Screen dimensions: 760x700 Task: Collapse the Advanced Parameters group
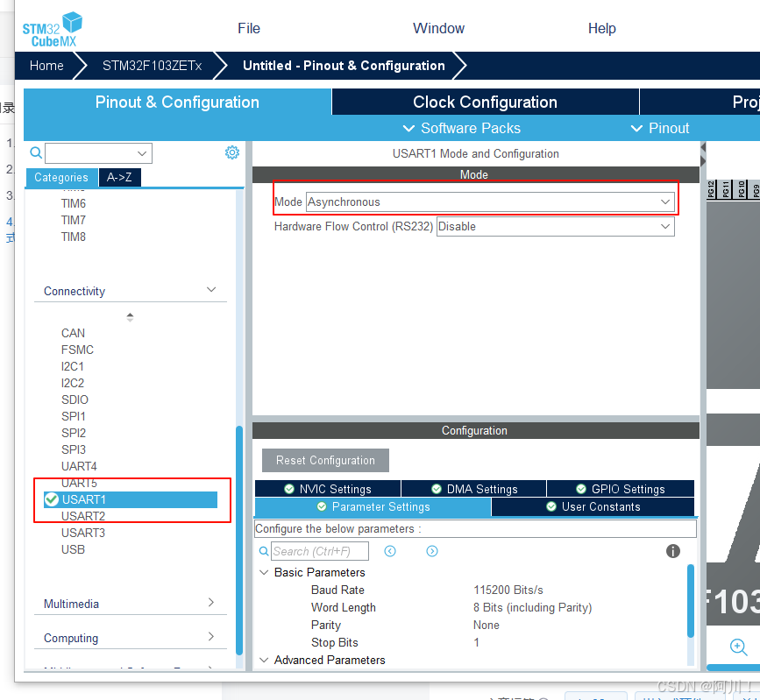coord(264,661)
